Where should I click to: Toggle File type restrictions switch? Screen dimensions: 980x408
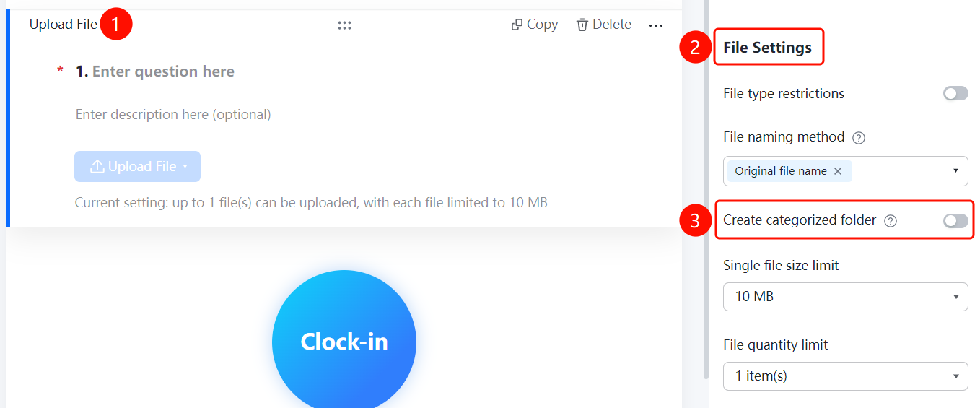coord(955,94)
